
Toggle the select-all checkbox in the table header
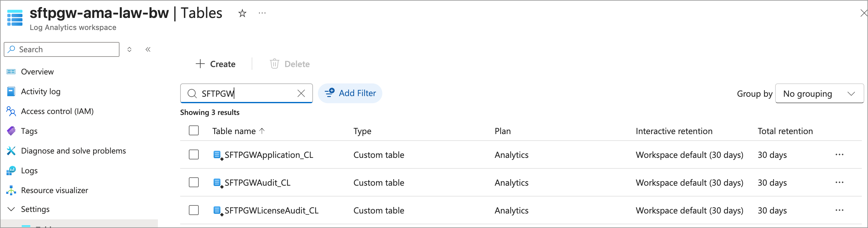coord(194,130)
